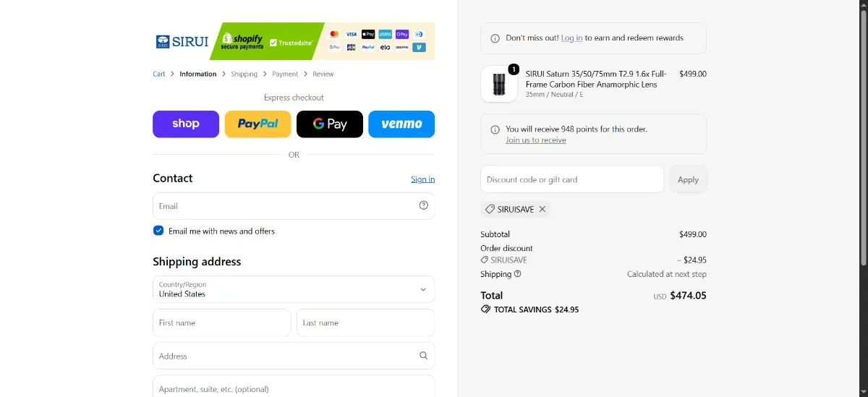Click the help question mark in the Email field
868x397 pixels.
point(424,205)
